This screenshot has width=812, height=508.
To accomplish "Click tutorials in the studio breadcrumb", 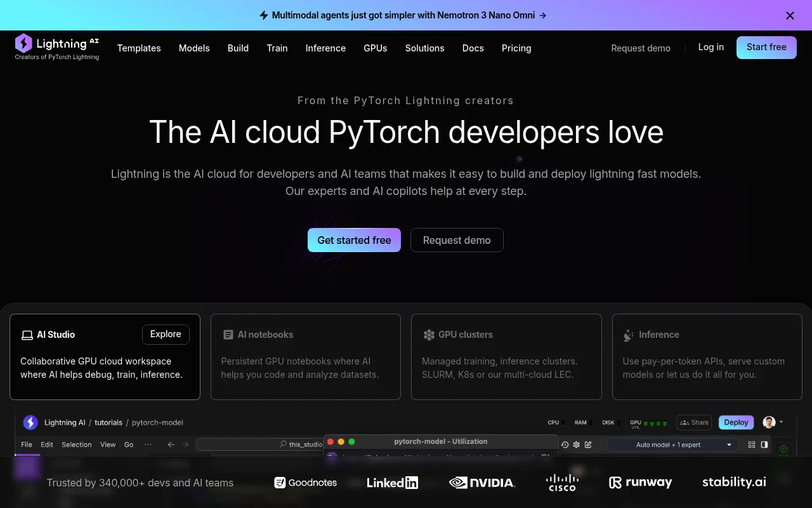I will (108, 423).
